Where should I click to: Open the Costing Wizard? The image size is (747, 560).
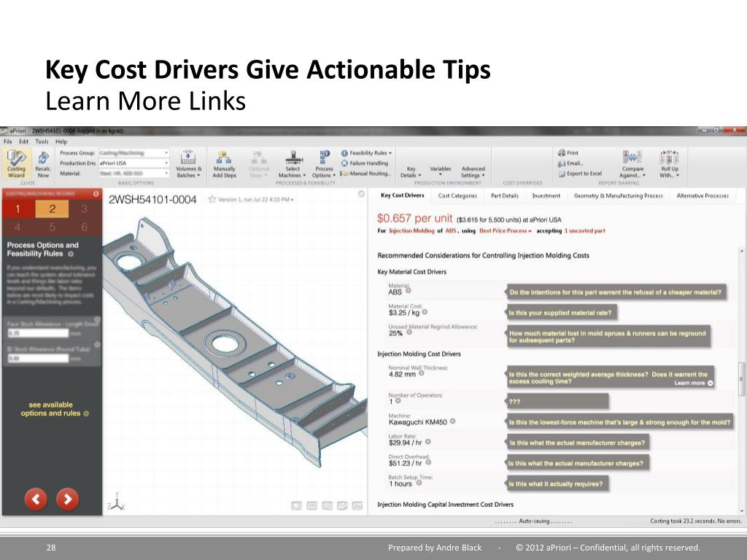coord(16,163)
